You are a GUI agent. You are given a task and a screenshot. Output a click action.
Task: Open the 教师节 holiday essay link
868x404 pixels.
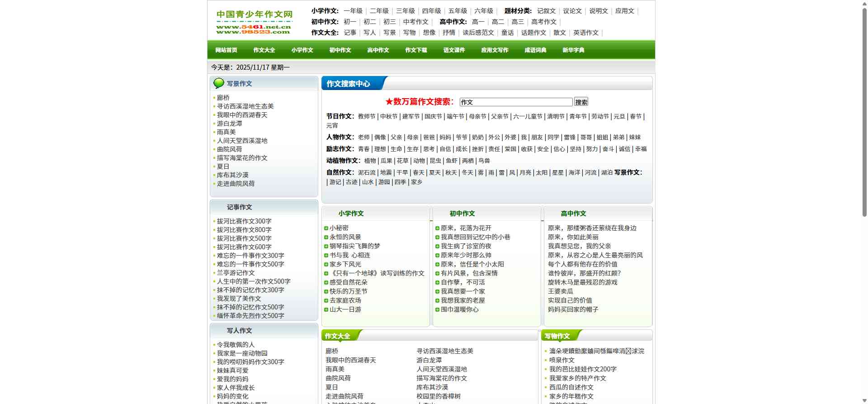(x=366, y=117)
